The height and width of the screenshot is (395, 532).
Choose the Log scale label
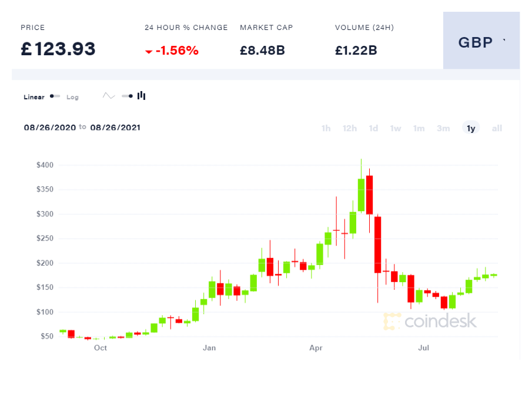pos(72,97)
